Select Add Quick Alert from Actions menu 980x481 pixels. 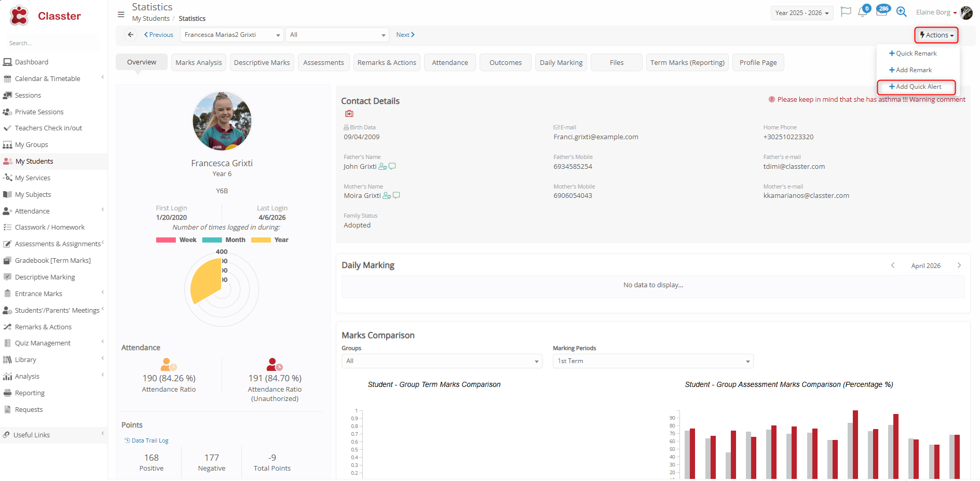[x=916, y=87]
